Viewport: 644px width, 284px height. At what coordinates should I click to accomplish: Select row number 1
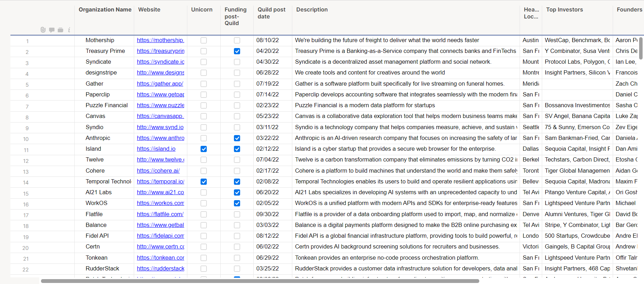[x=27, y=41]
